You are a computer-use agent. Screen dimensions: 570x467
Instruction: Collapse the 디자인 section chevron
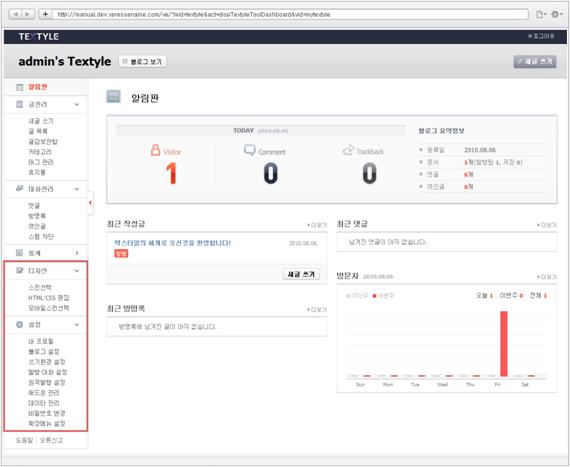77,270
